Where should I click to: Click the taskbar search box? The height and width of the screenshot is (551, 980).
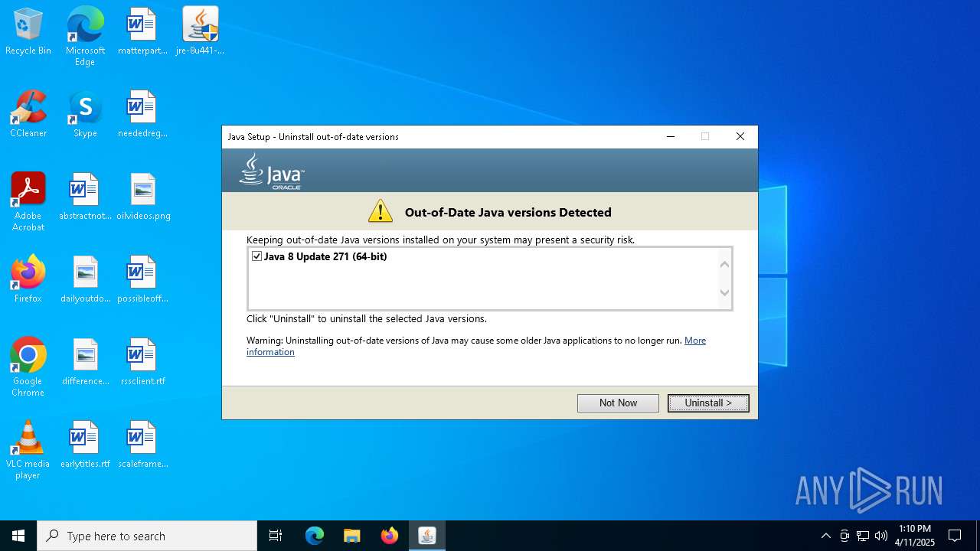tap(147, 536)
